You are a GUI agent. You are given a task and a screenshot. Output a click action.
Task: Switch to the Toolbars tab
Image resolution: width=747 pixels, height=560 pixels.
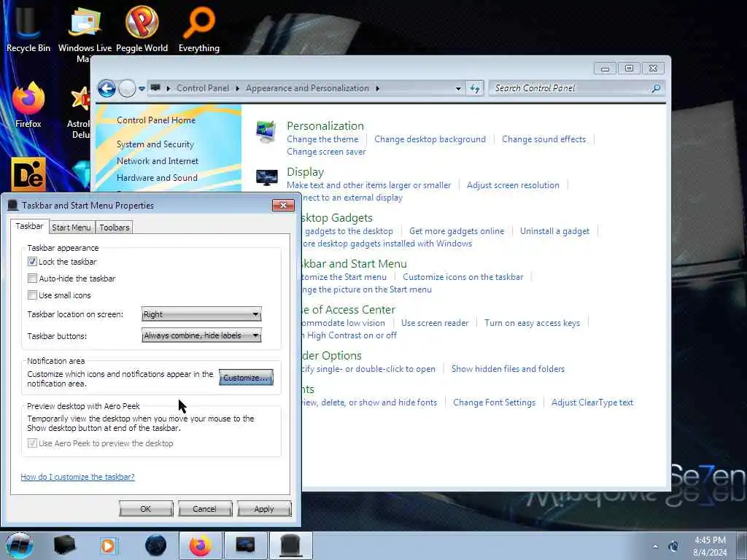tap(115, 227)
